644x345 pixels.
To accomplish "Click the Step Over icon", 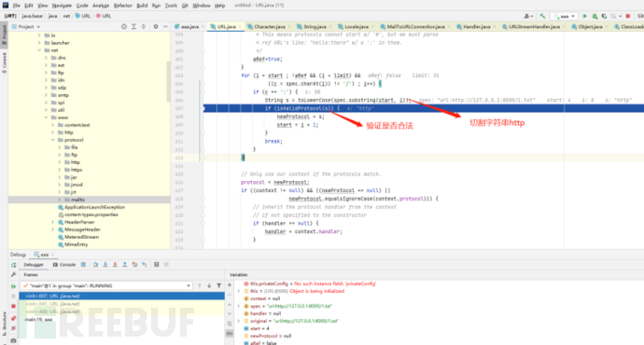I will pos(95,265).
